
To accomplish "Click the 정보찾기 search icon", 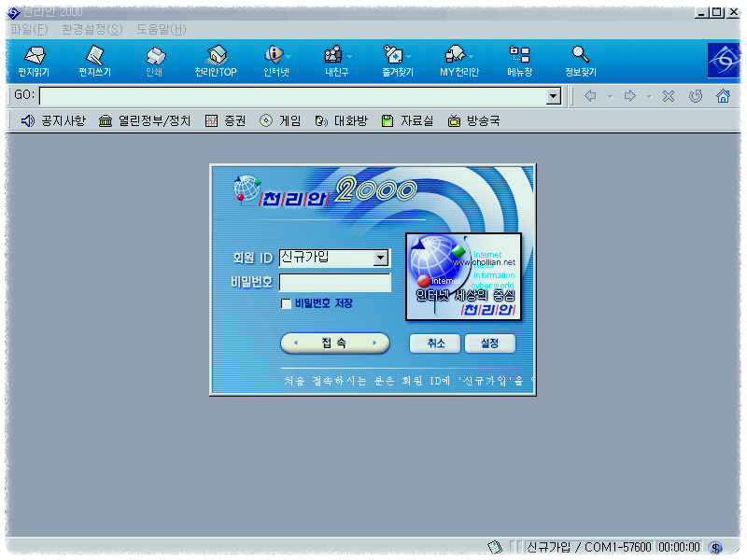I will pyautogui.click(x=580, y=62).
